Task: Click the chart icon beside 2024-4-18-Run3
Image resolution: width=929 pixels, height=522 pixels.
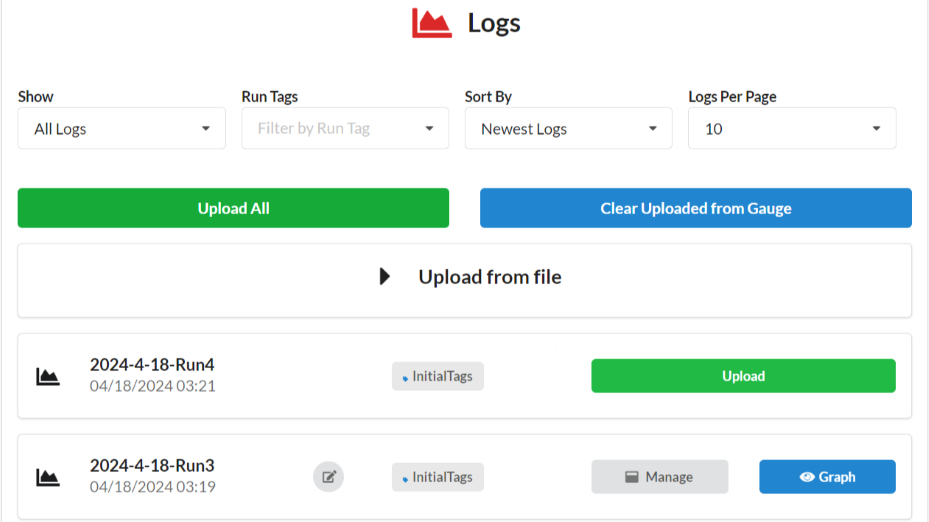Action: (x=48, y=477)
